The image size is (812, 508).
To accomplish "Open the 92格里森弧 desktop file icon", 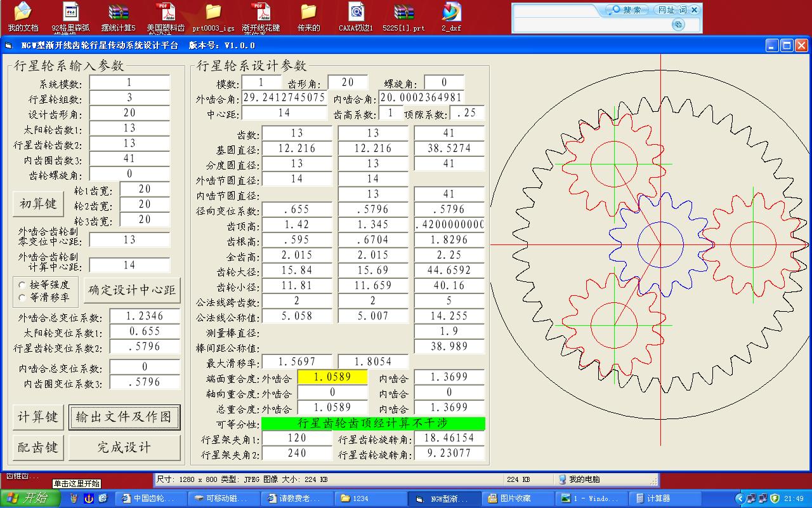I will point(70,17).
